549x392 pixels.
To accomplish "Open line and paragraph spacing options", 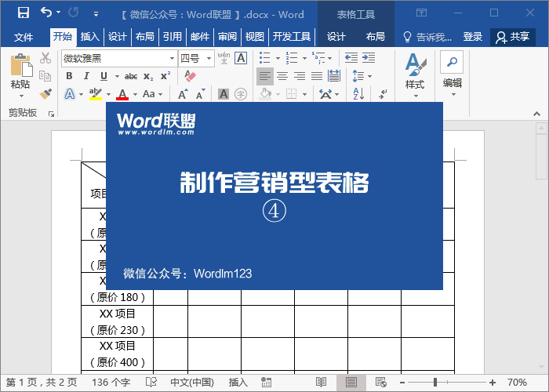I will 362,76.
